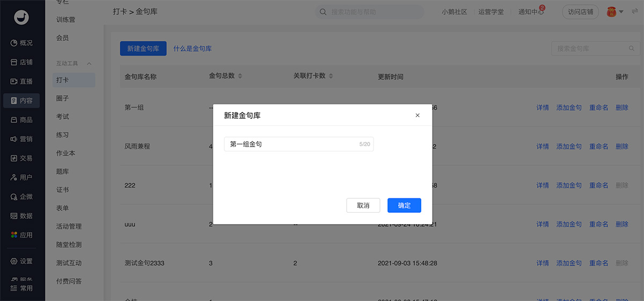Click the 访问店铺 button

coord(580,12)
